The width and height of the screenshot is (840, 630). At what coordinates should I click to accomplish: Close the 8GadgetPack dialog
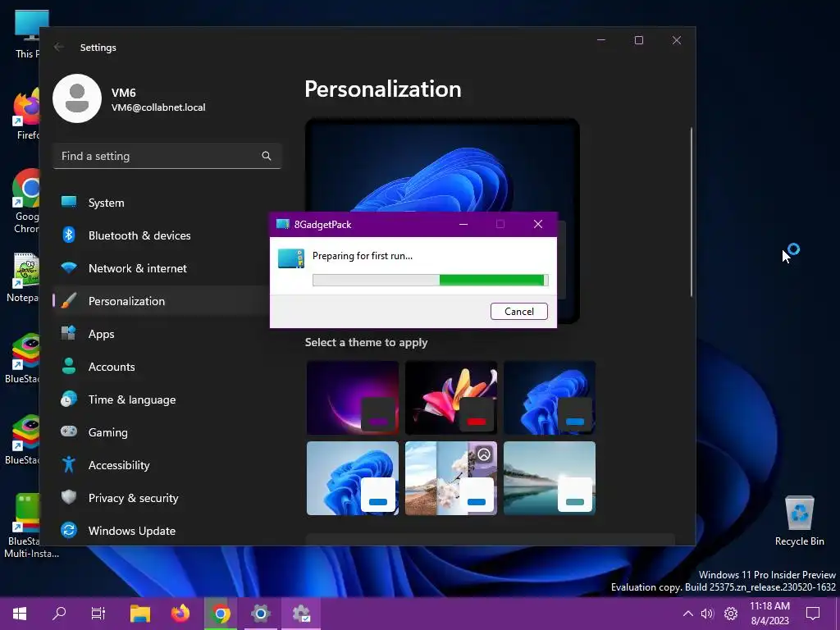pyautogui.click(x=538, y=225)
